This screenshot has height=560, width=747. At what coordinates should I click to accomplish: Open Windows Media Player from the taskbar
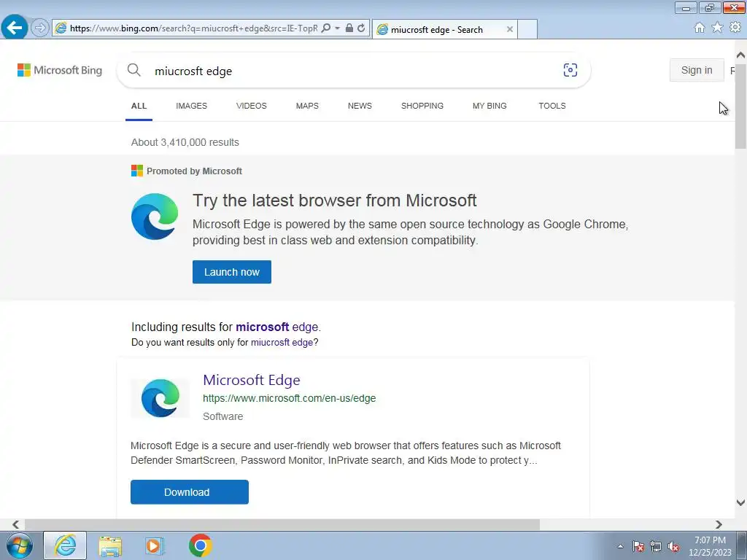[155, 545]
